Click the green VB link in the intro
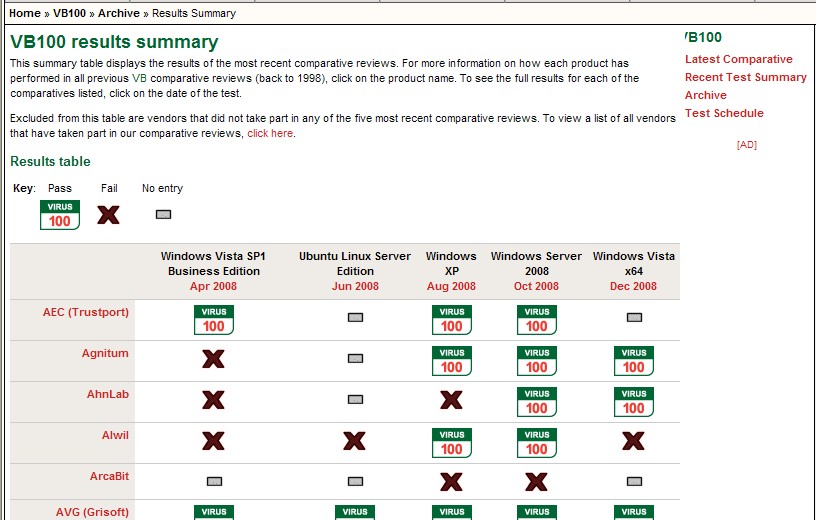The image size is (816, 520). pos(139,78)
